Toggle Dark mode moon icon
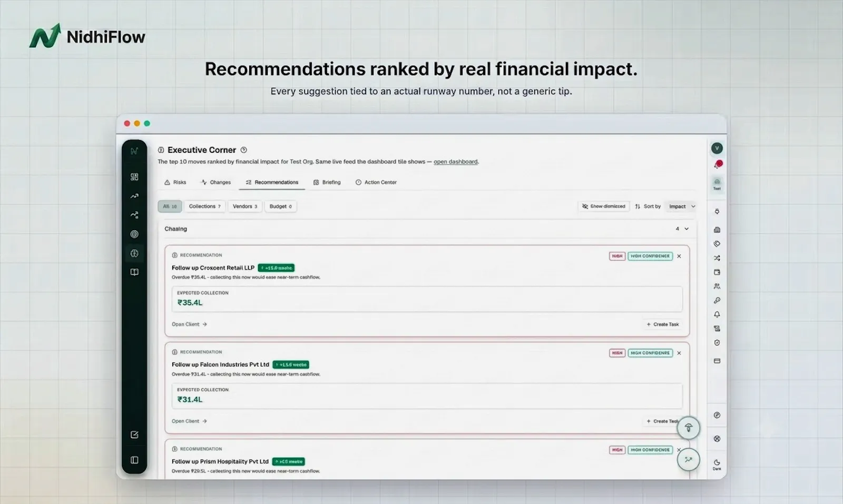The width and height of the screenshot is (843, 504). (x=717, y=464)
